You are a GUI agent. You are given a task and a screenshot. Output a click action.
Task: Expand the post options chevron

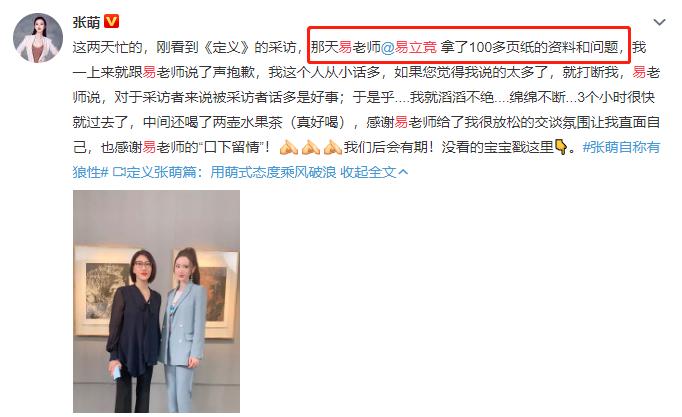coord(659,22)
